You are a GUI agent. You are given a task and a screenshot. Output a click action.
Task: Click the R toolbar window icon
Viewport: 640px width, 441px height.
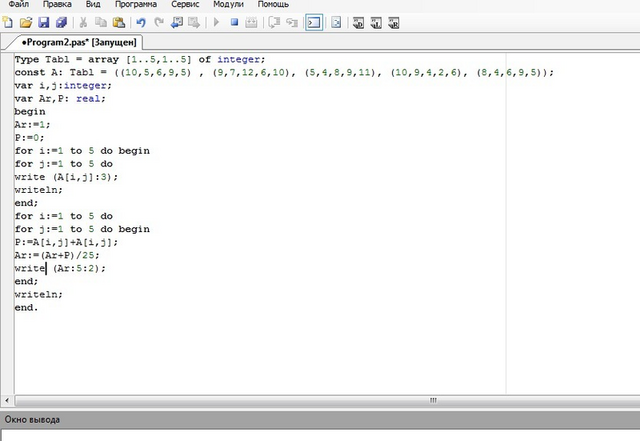click(393, 23)
